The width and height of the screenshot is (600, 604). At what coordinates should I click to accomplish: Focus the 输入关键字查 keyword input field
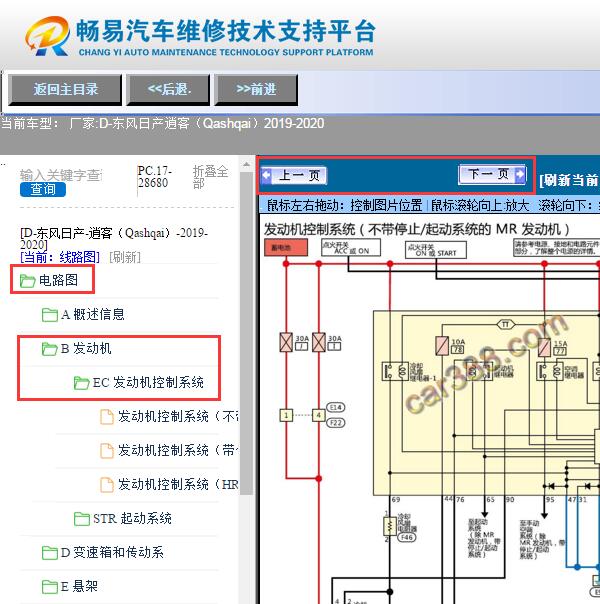(61, 175)
